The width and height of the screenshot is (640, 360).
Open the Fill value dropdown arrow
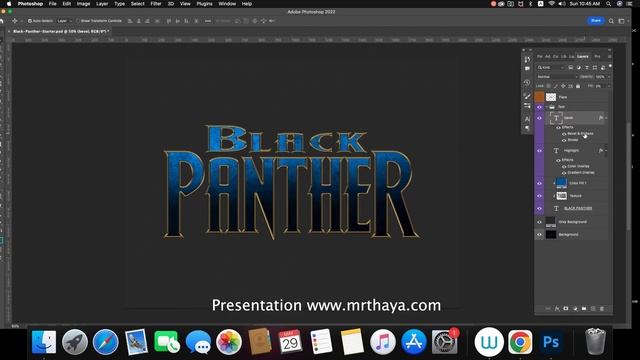pyautogui.click(x=609, y=86)
